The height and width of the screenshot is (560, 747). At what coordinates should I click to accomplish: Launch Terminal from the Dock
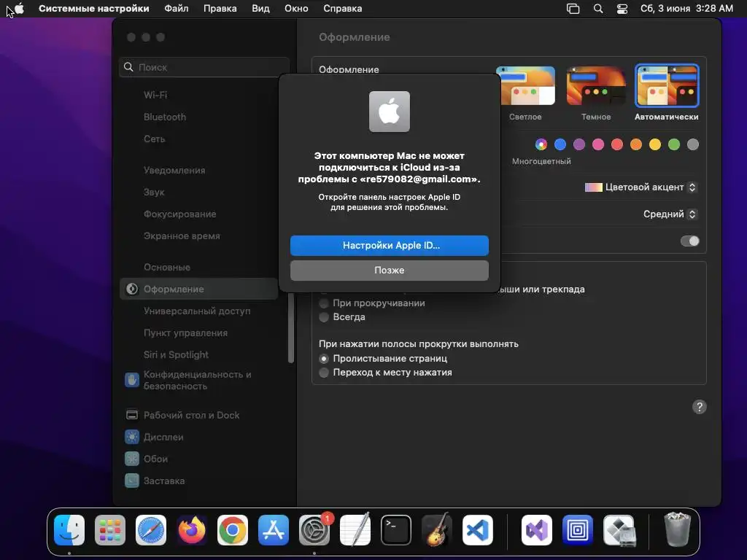396,530
